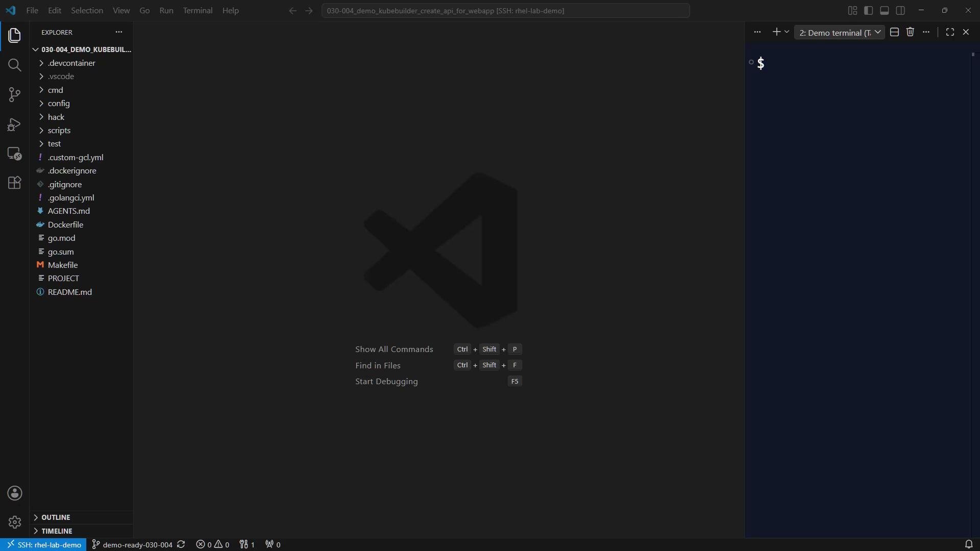Click the SSH: rhel-lab-demo remote indicator
This screenshot has height=551, width=980.
(x=43, y=544)
